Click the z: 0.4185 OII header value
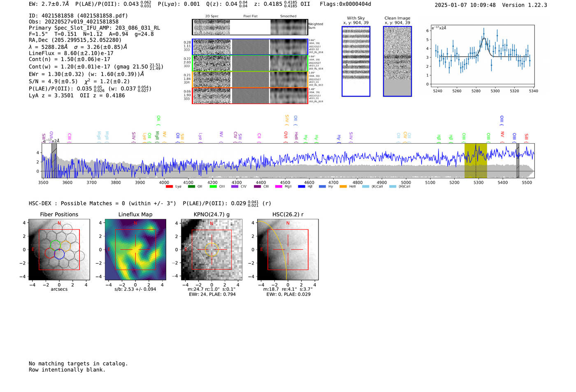This screenshot has height=392, width=576. pos(282,4)
